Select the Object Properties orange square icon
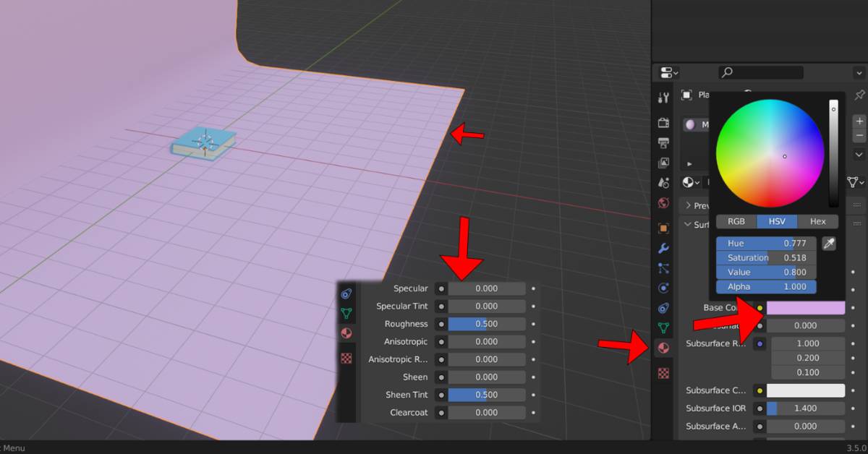Image resolution: width=868 pixels, height=454 pixels. [x=663, y=226]
